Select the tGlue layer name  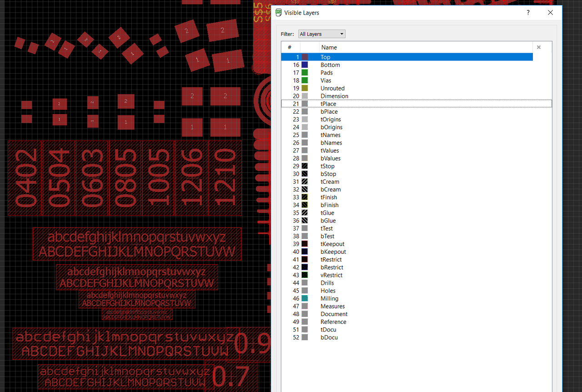[x=327, y=213]
